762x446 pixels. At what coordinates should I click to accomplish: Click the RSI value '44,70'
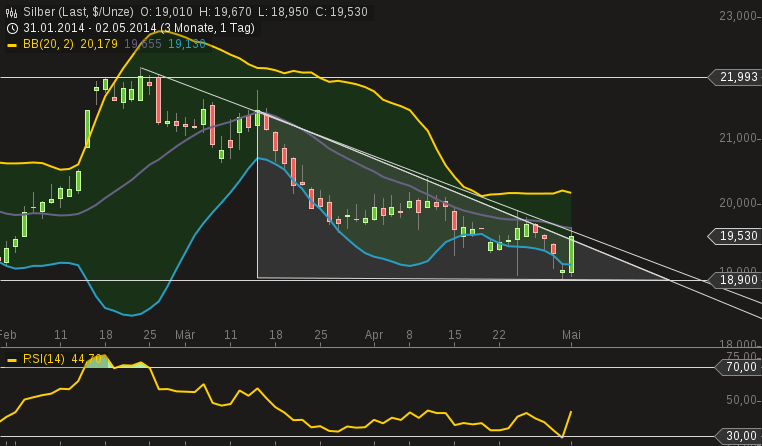tap(87, 360)
